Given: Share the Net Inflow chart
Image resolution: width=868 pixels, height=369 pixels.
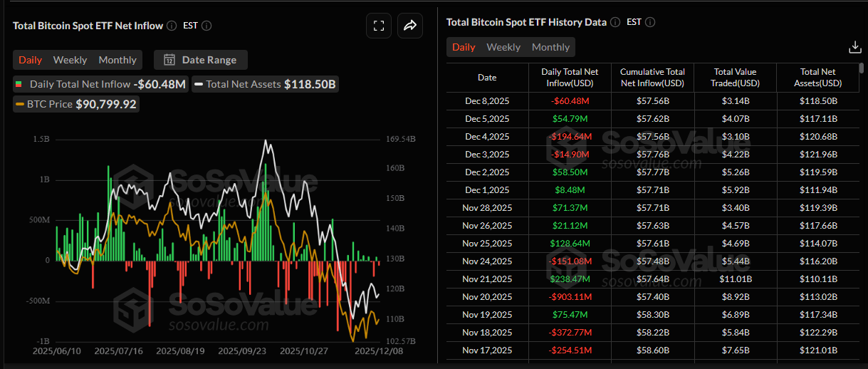Looking at the screenshot, I should pos(410,26).
